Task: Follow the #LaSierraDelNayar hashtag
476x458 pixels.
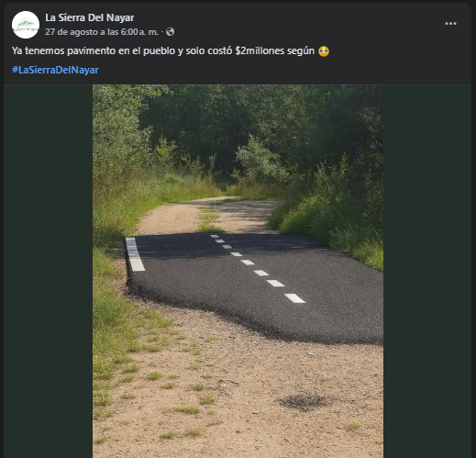Action: [x=55, y=70]
